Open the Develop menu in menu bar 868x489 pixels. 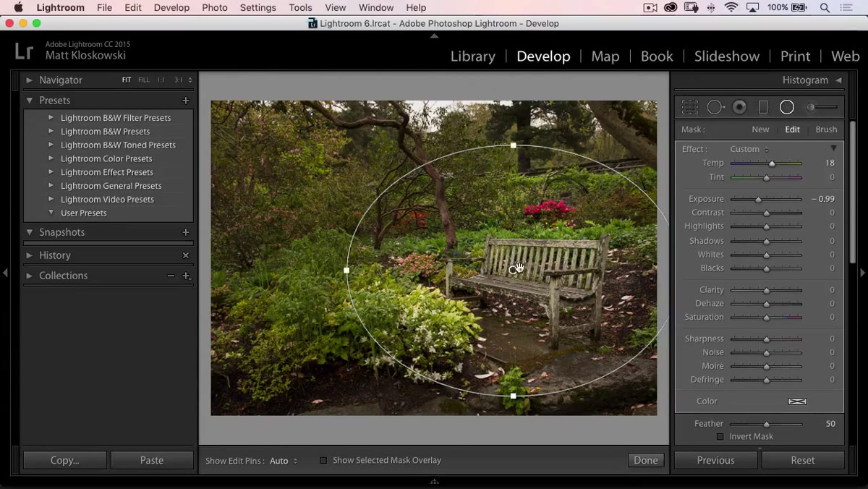pos(171,7)
